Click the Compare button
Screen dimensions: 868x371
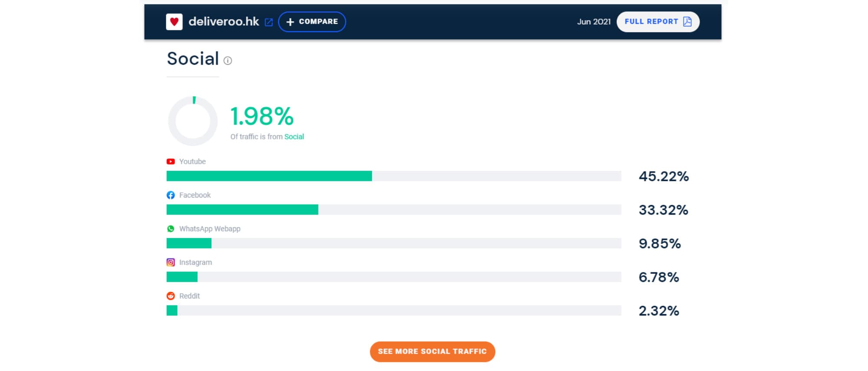[312, 22]
